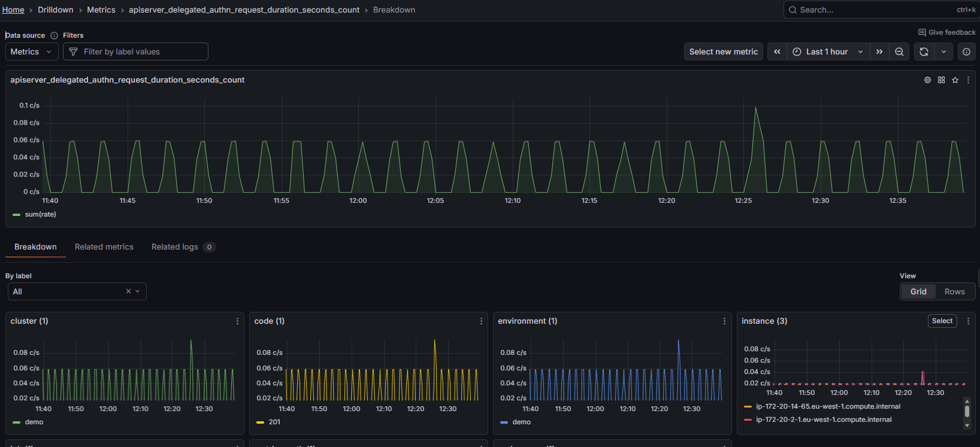Image resolution: width=980 pixels, height=447 pixels.
Task: Open main panel settings gear
Action: pyautogui.click(x=927, y=80)
